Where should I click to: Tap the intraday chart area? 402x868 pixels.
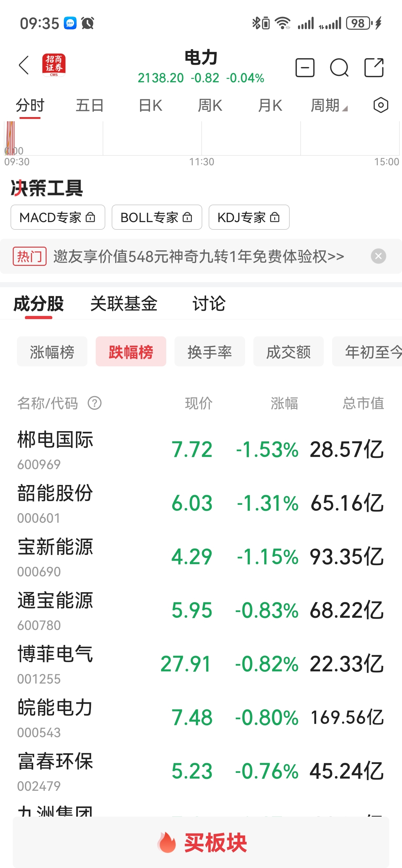202,138
